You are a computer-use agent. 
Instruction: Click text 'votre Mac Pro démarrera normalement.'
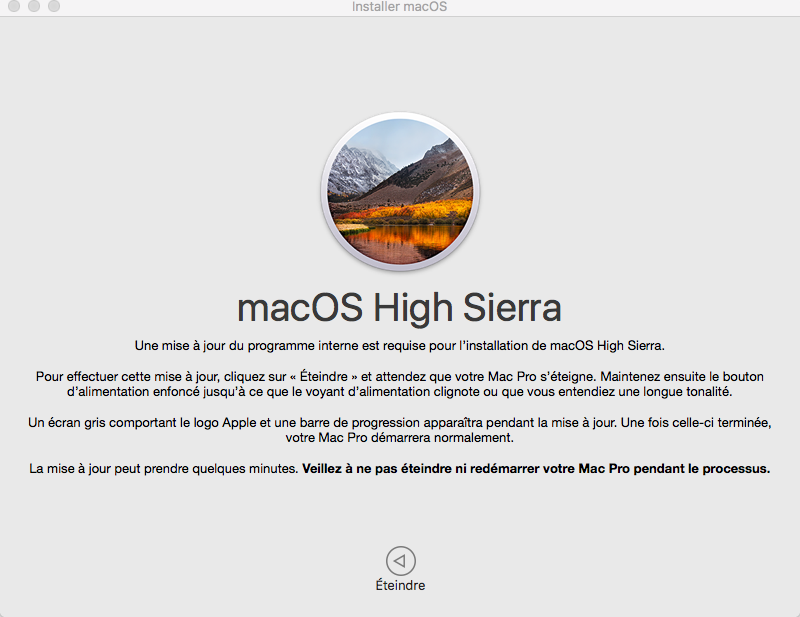coord(399,438)
